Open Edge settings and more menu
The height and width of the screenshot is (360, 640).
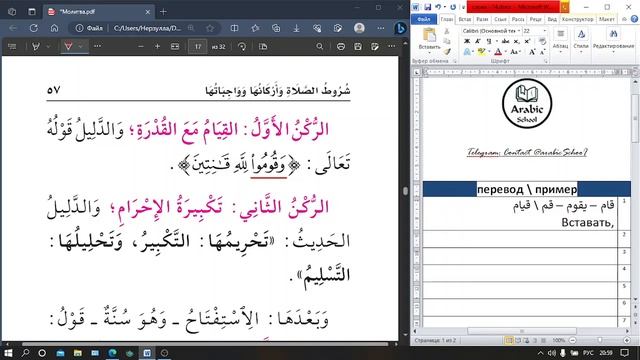click(x=381, y=28)
